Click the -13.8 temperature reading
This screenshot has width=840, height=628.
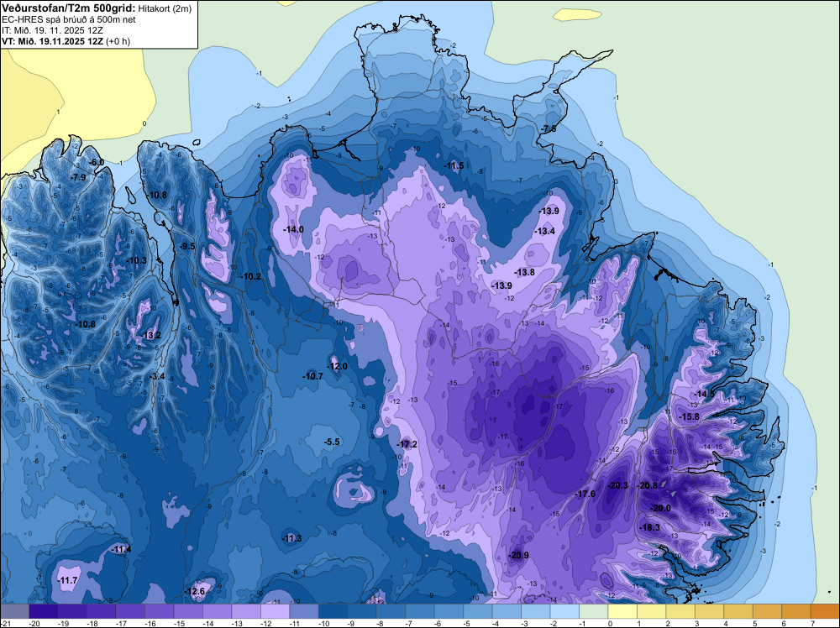[524, 273]
